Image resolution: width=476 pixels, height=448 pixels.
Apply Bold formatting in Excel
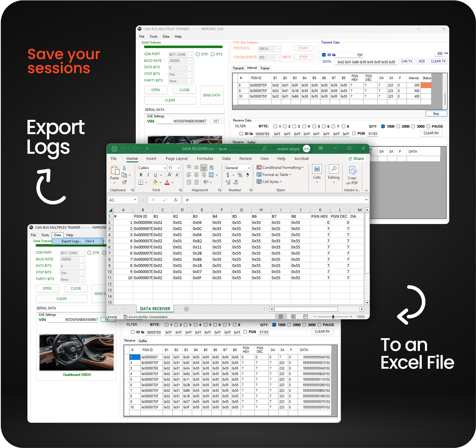141,175
